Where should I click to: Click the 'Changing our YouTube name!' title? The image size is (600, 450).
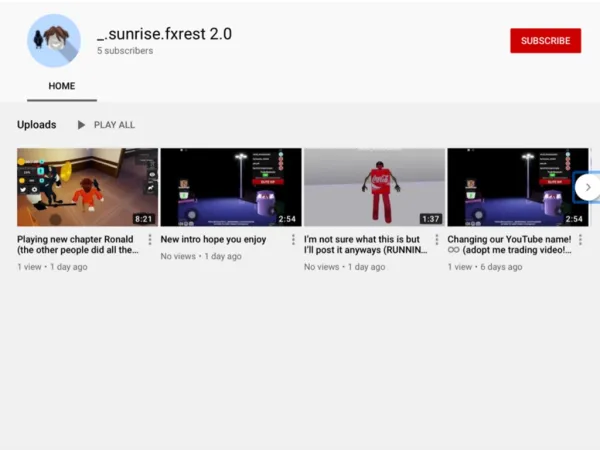point(509,245)
